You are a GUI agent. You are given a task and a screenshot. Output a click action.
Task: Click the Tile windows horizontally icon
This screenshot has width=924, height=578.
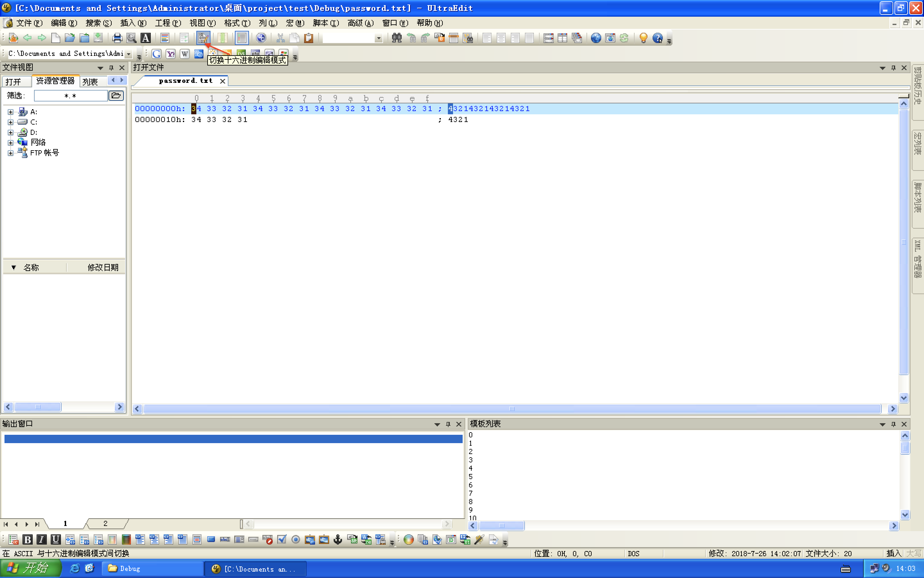pyautogui.click(x=548, y=38)
